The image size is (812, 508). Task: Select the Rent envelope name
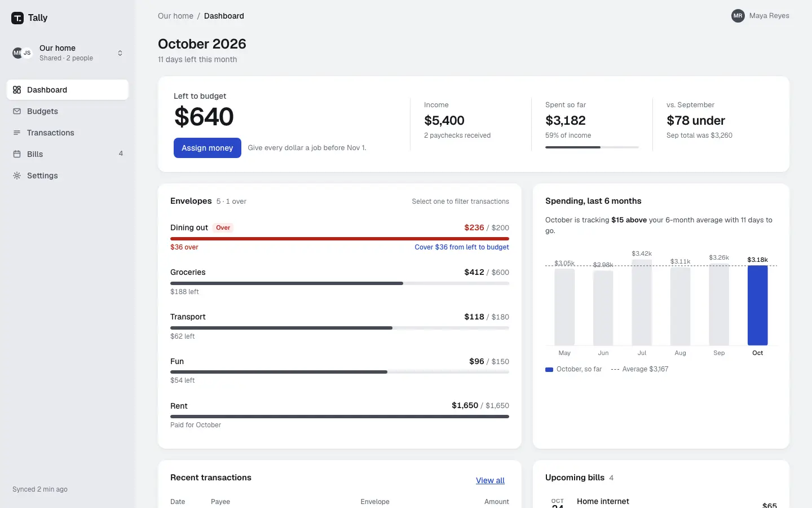tap(179, 406)
